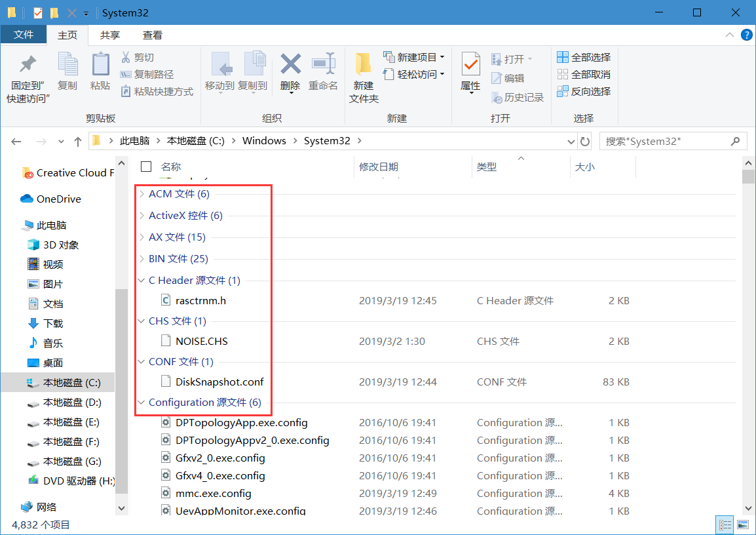Open History (历史记录) in ribbon
Image resolution: width=756 pixels, height=535 pixels.
[518, 98]
